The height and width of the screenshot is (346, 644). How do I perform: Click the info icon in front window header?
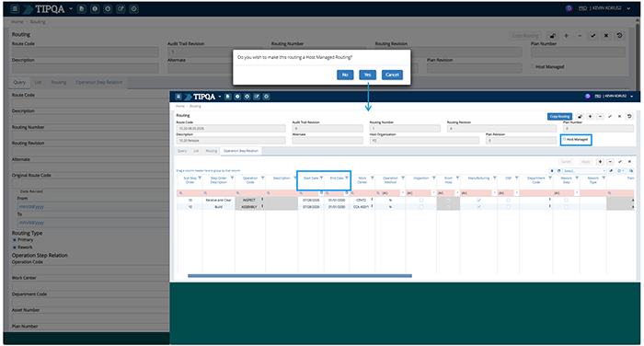pos(237,97)
